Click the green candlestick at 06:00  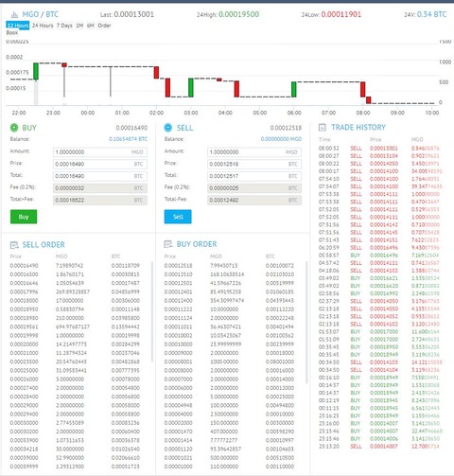tap(294, 89)
